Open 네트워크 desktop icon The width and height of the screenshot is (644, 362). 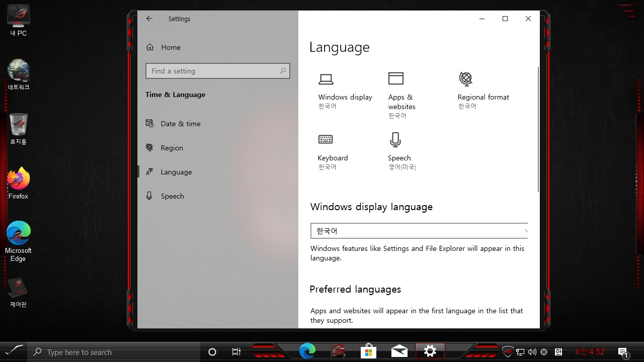click(x=19, y=75)
